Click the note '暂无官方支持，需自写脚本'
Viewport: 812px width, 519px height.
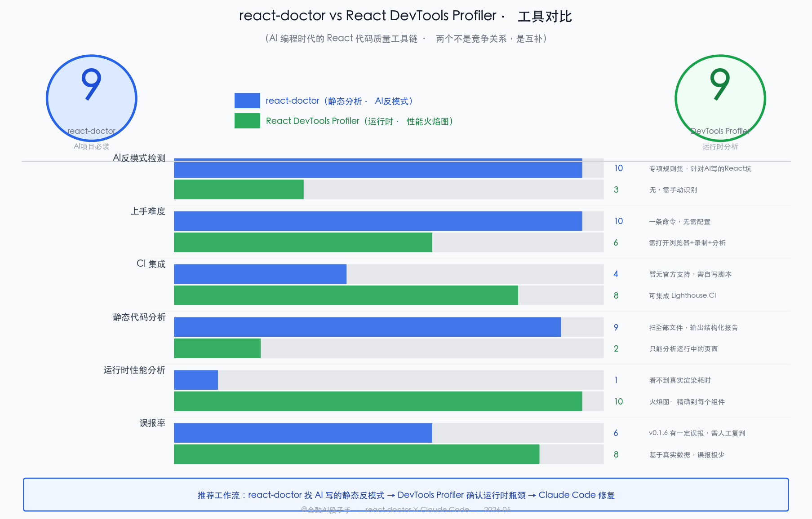click(x=690, y=274)
